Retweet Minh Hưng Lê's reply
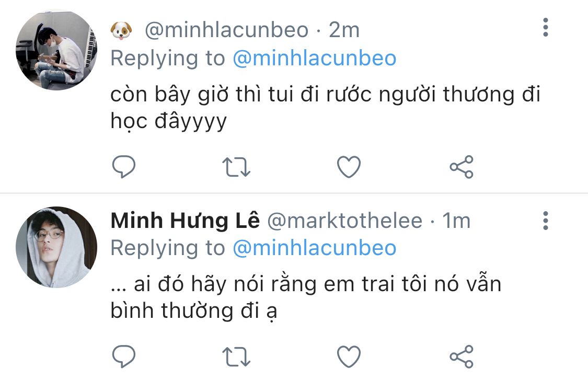Image resolution: width=588 pixels, height=379 pixels. click(x=236, y=357)
